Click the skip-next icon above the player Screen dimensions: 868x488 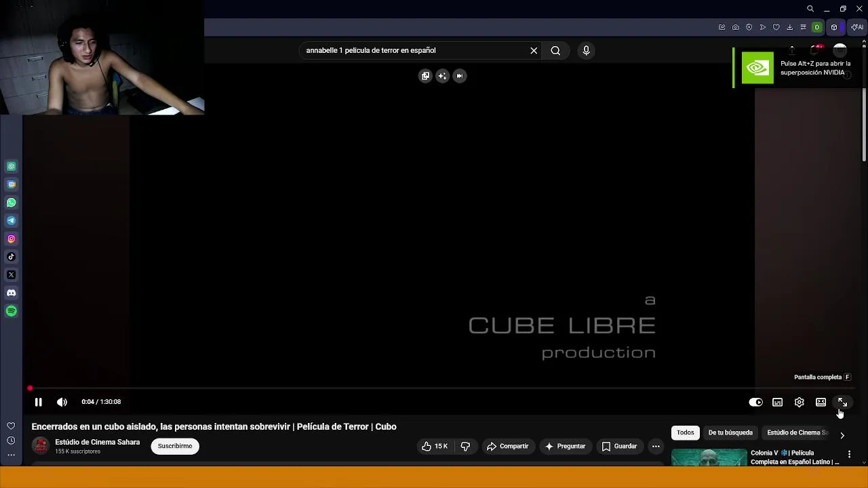[x=460, y=76]
